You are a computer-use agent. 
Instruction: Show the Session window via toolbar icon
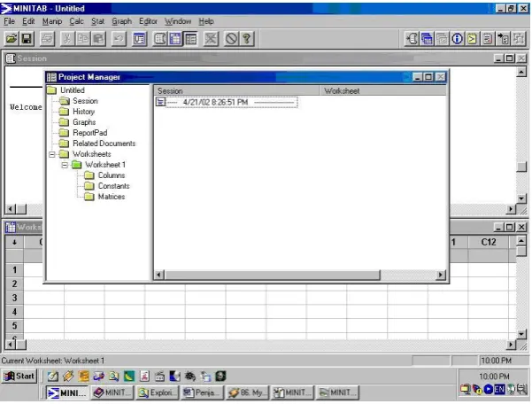click(159, 39)
